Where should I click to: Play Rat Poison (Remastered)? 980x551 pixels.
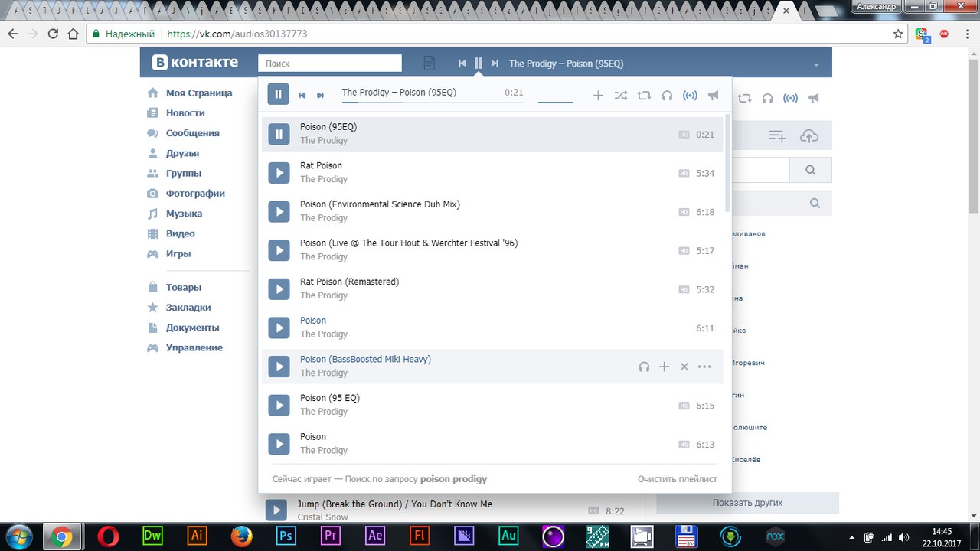(279, 289)
